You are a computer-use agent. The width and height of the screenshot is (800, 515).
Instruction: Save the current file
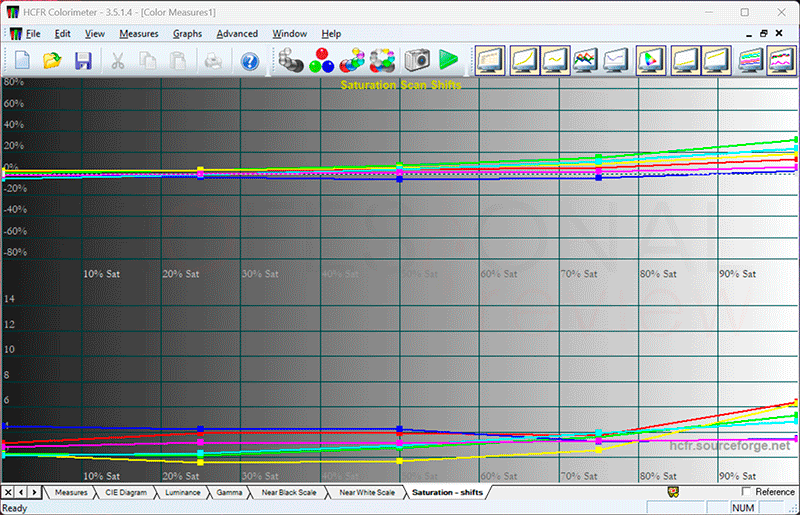[83, 61]
